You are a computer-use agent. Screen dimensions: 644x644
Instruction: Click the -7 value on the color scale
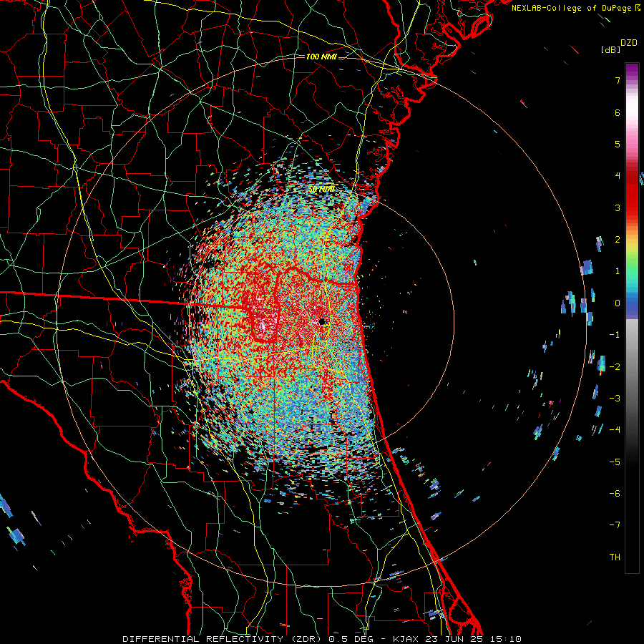(x=615, y=525)
